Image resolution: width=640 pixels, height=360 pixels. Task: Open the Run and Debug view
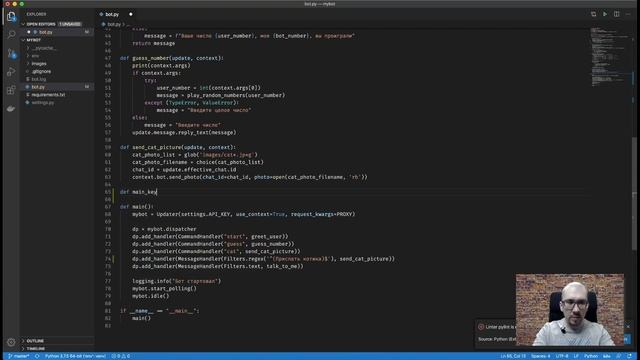(11, 71)
